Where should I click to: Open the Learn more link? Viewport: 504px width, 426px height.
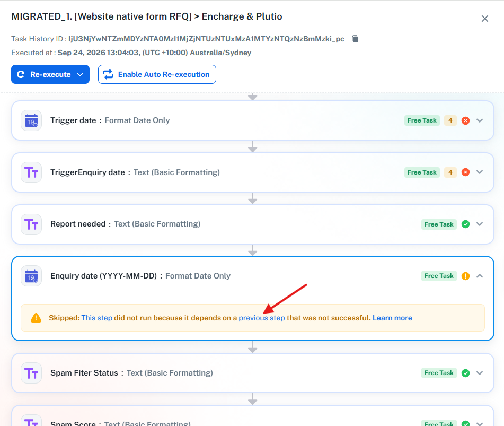392,318
